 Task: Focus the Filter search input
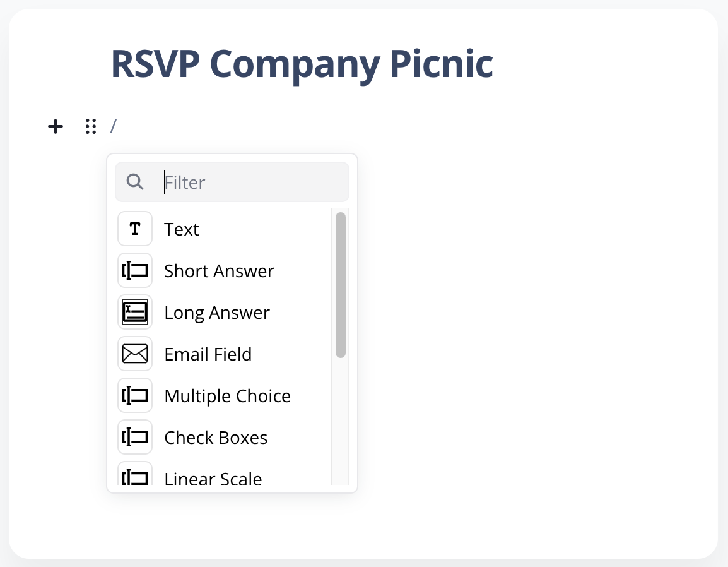[252, 182]
